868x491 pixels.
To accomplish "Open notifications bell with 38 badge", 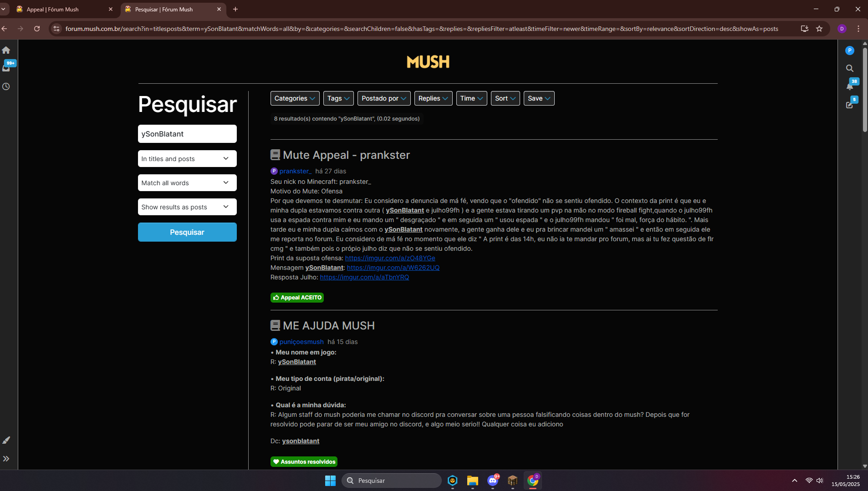I will click(x=851, y=85).
